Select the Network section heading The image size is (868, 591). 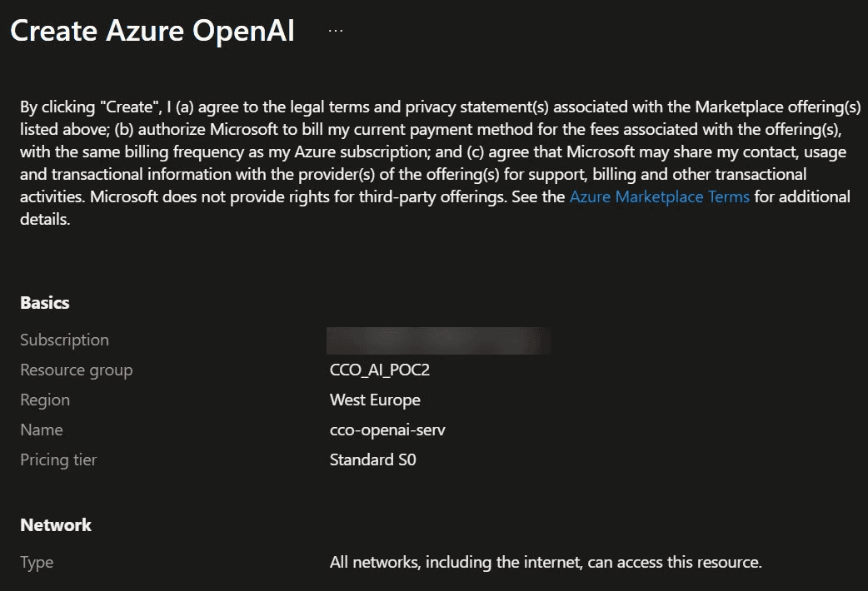[x=56, y=525]
